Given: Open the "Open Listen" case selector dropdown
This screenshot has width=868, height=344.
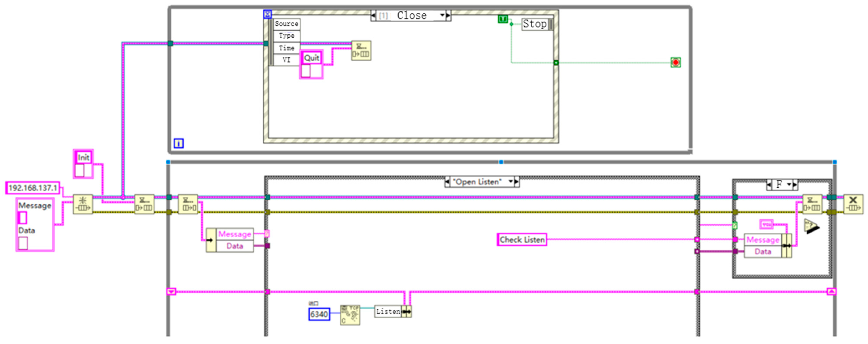Looking at the screenshot, I should [x=511, y=182].
